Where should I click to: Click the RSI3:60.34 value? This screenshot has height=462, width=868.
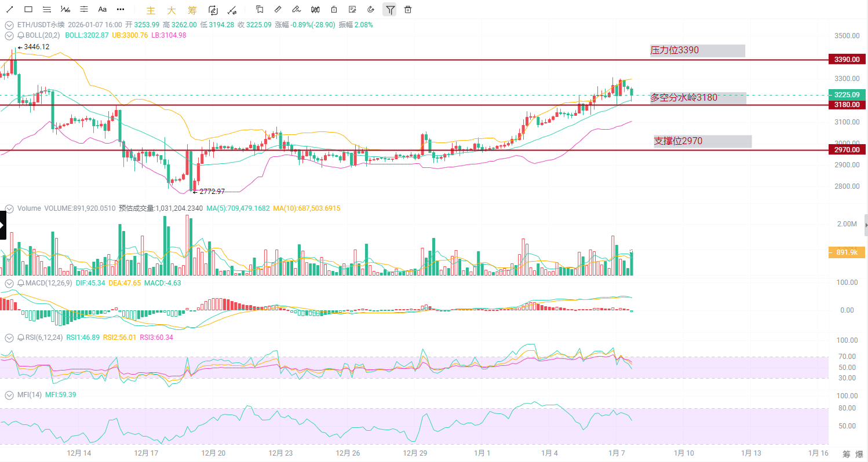[x=156, y=337]
